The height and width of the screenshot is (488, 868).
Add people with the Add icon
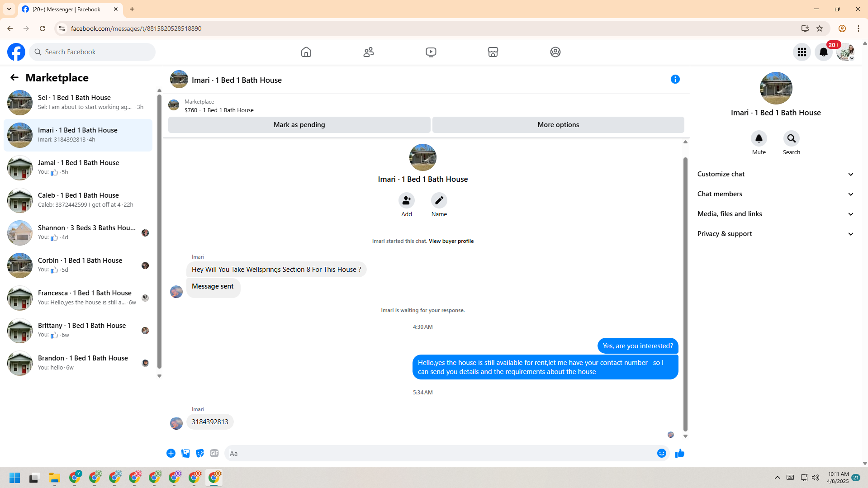click(x=407, y=200)
